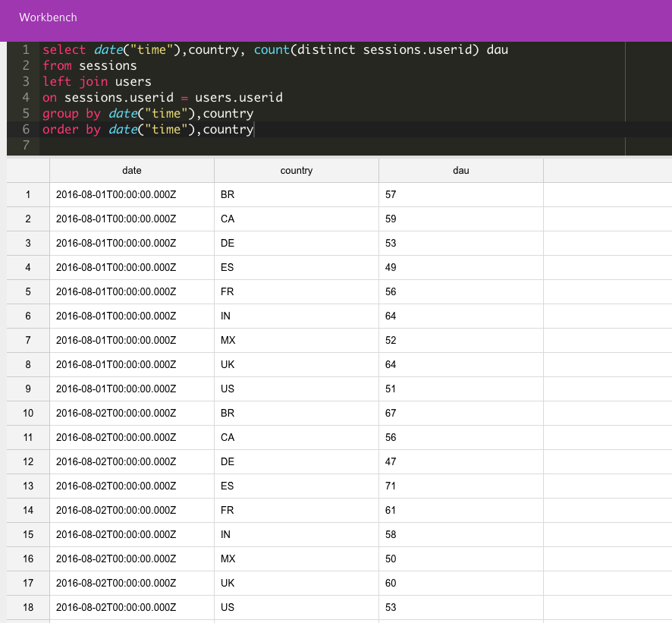This screenshot has width=672, height=623.
Task: Click the Workbench title in header
Action: click(48, 17)
